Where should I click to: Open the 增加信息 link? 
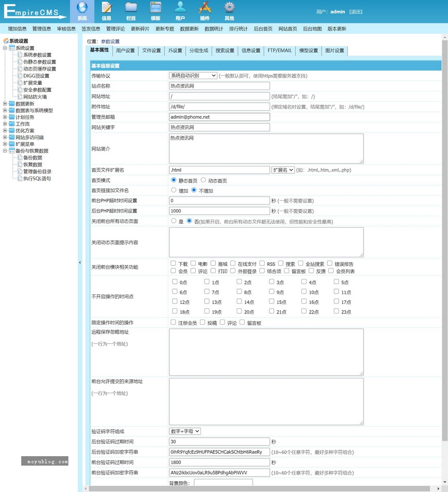17,29
